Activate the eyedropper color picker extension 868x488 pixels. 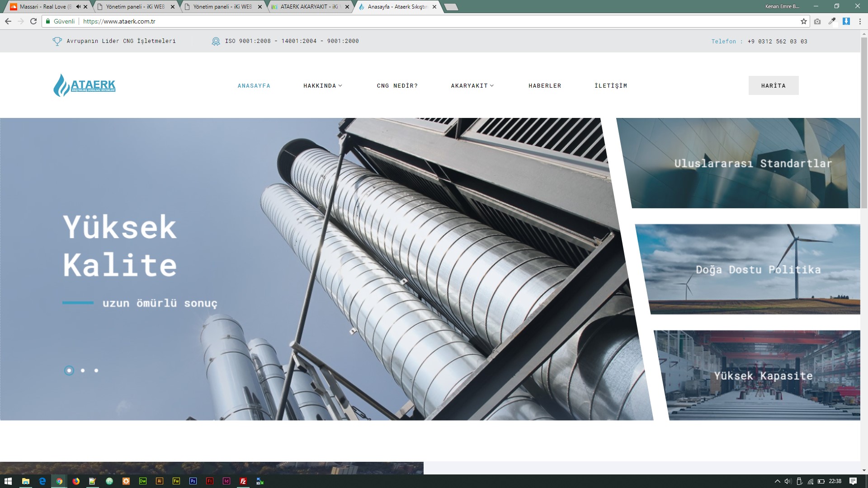click(x=832, y=21)
